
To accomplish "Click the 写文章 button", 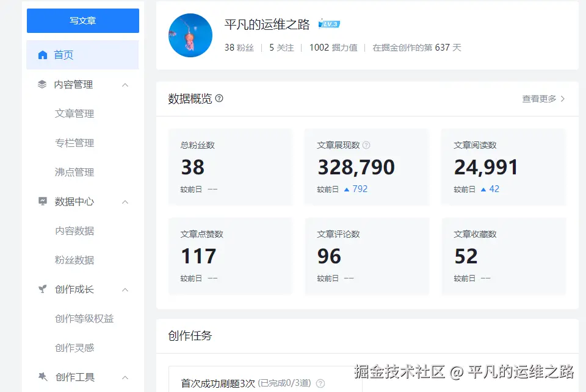I will [x=83, y=21].
